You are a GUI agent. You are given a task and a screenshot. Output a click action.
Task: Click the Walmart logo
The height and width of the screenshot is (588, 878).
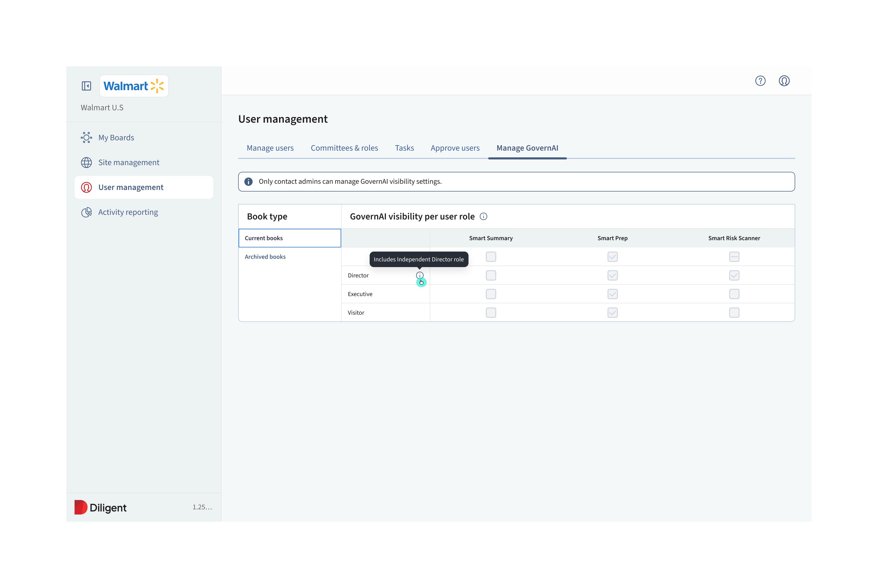click(x=134, y=86)
